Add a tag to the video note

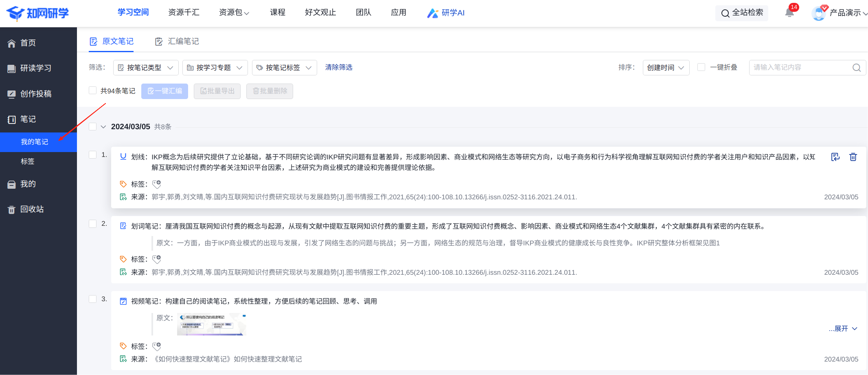tap(156, 346)
